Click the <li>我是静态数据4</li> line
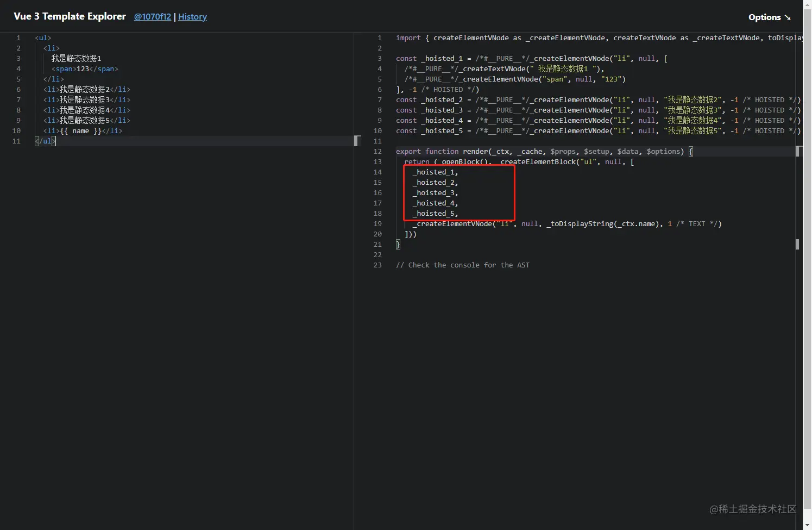Viewport: 812px width, 530px height. point(87,110)
